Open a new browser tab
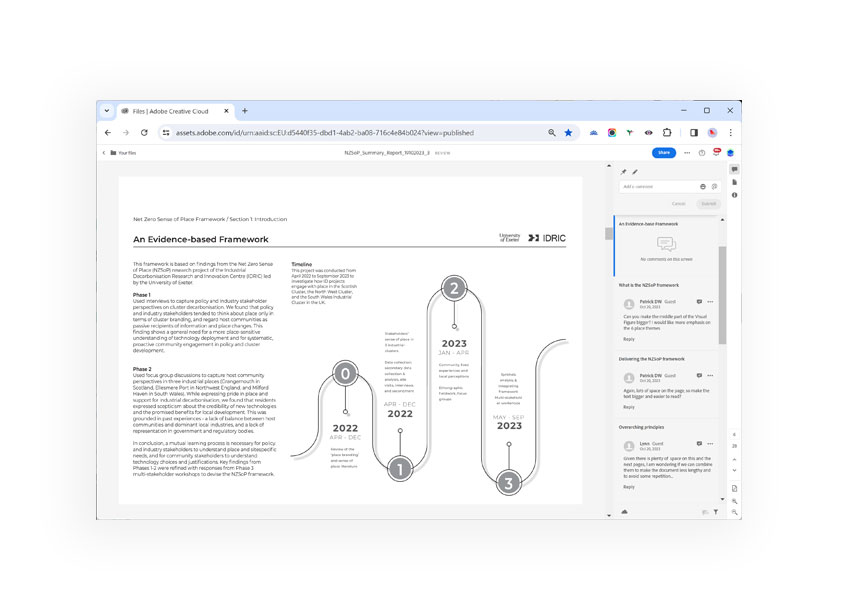This screenshot has width=843, height=596. pos(245,111)
